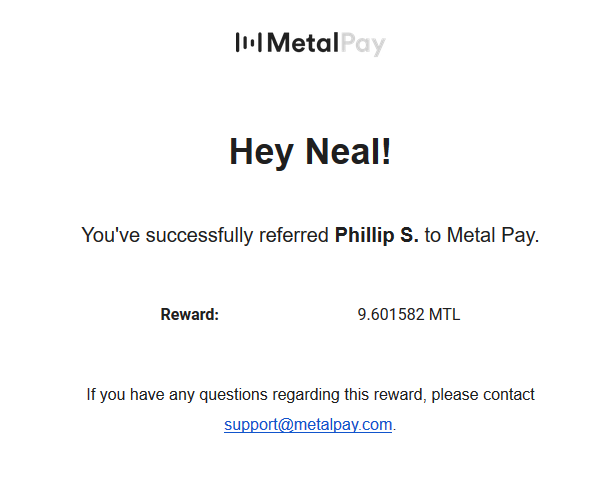This screenshot has height=478, width=609.
Task: Click the word Neal! in heading
Action: 348,151
